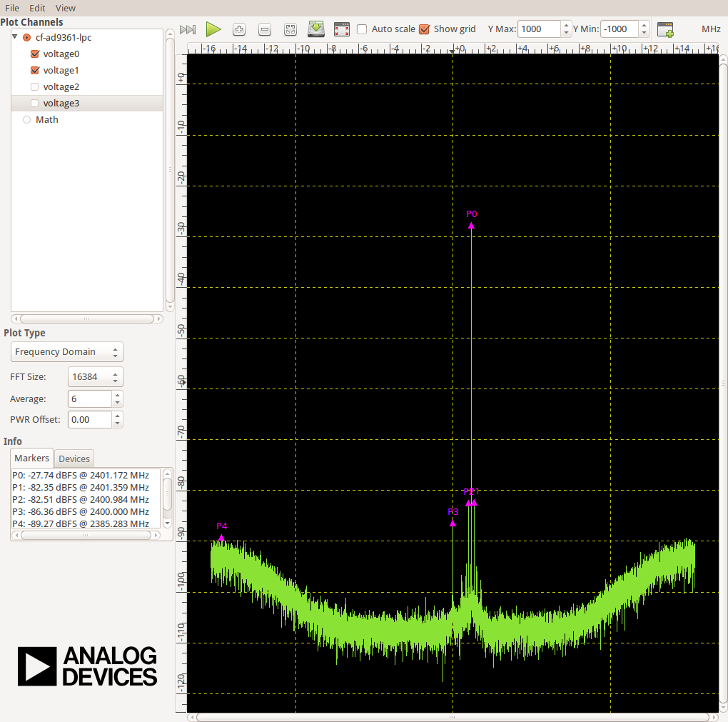The width and height of the screenshot is (728, 722).
Task: Select the P3 -86.36 dBFS marker row
Action: [x=81, y=511]
